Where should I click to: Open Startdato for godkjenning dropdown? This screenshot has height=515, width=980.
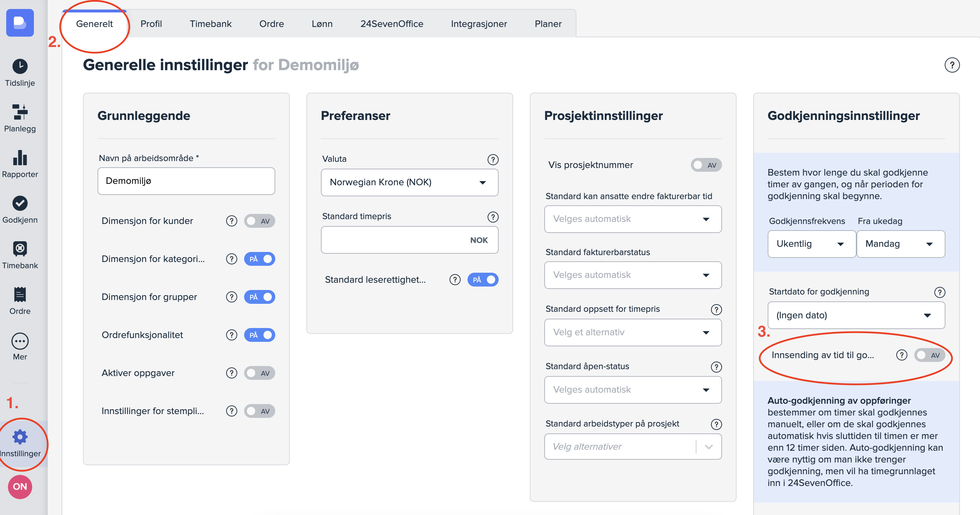[856, 315]
